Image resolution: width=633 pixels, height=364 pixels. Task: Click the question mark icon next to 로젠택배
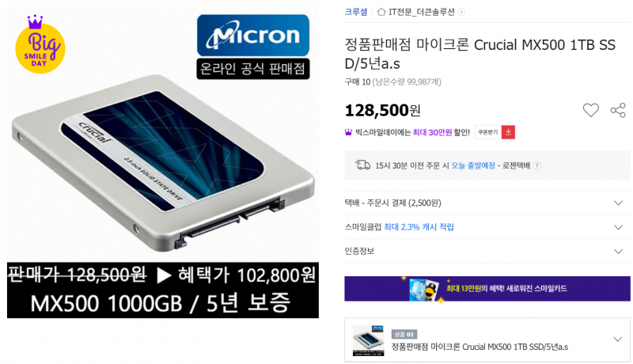[x=537, y=165]
